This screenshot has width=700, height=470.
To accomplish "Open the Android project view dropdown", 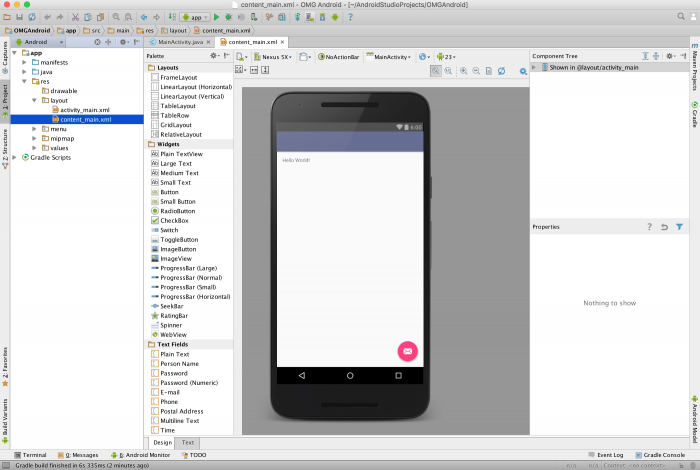I will pyautogui.click(x=40, y=42).
